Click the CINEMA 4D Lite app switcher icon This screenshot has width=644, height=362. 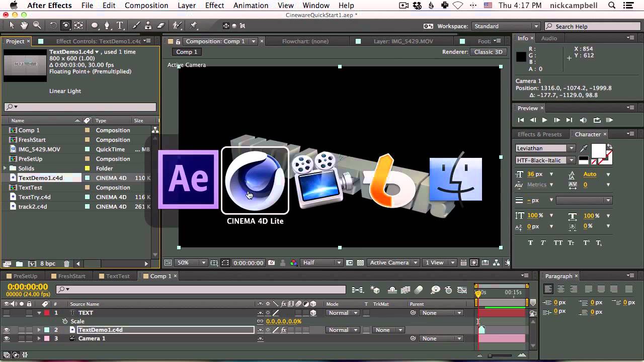pyautogui.click(x=255, y=180)
